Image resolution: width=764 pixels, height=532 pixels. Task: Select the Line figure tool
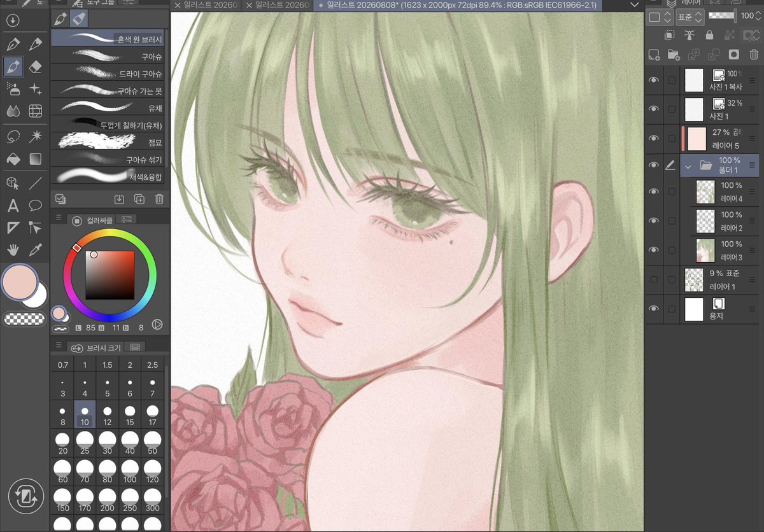click(x=36, y=183)
